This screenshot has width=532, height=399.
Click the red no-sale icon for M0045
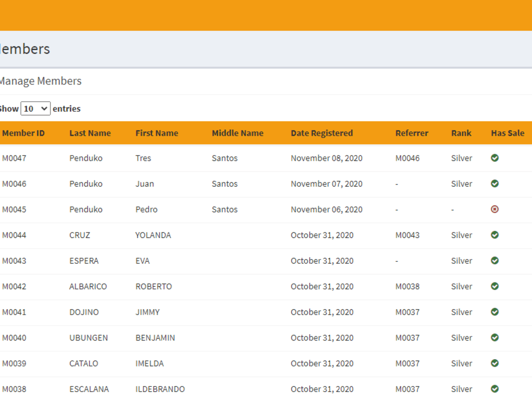pyautogui.click(x=495, y=209)
